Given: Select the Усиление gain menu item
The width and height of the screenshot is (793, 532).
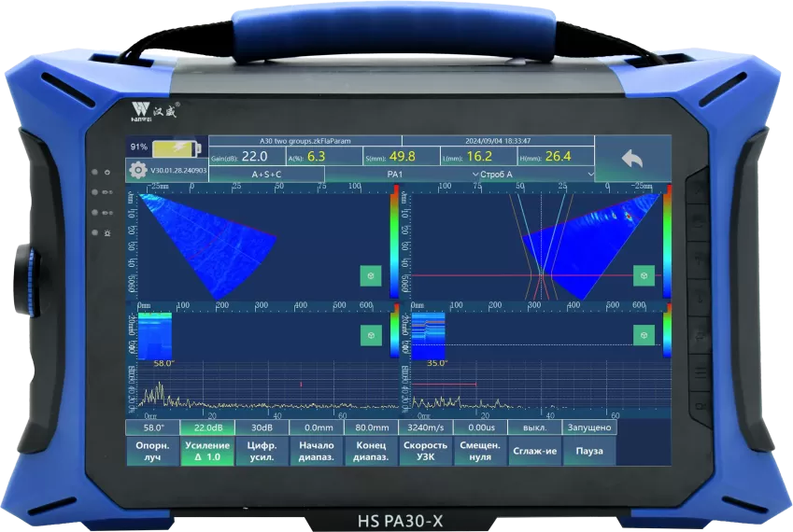Looking at the screenshot, I should [207, 452].
